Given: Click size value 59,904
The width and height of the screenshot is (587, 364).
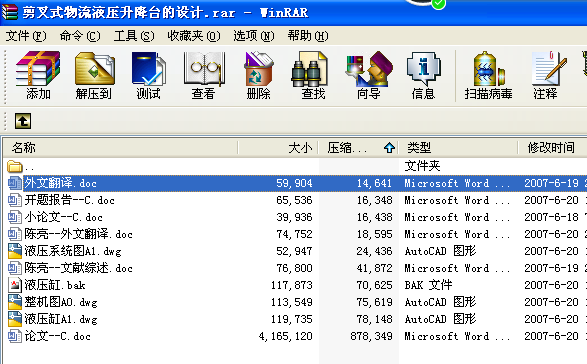Looking at the screenshot, I should click(294, 183).
